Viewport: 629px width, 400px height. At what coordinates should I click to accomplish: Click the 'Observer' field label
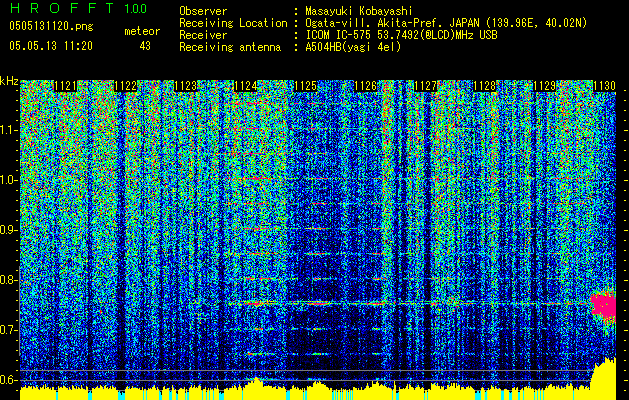(x=203, y=11)
